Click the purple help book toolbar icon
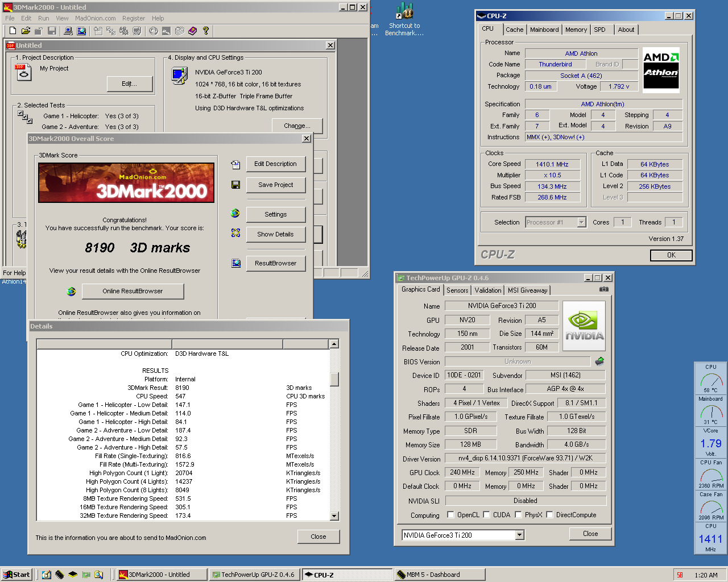This screenshot has height=582, width=728. (193, 31)
